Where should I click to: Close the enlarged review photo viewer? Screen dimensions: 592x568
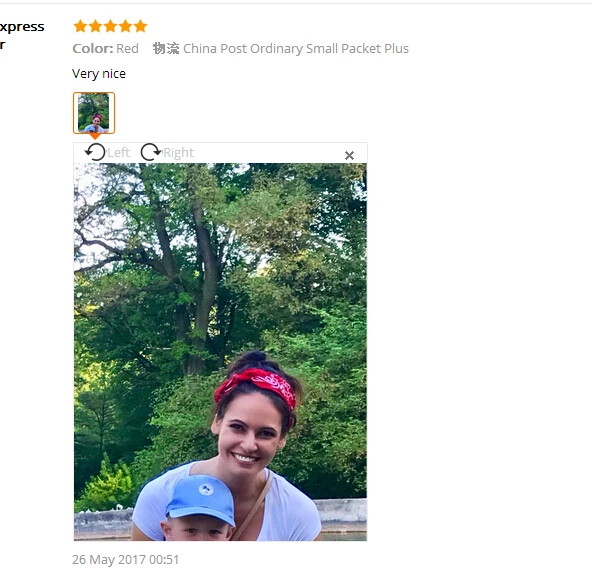click(x=349, y=155)
